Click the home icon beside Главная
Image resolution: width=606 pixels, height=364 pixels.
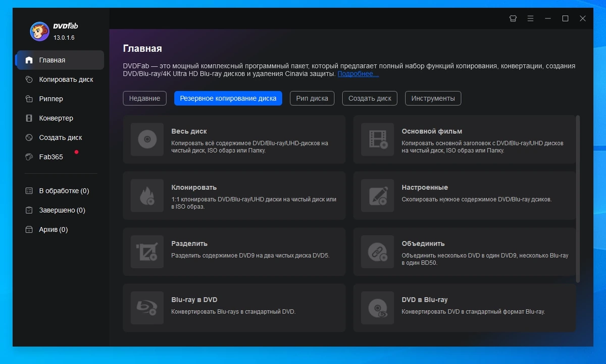click(29, 60)
